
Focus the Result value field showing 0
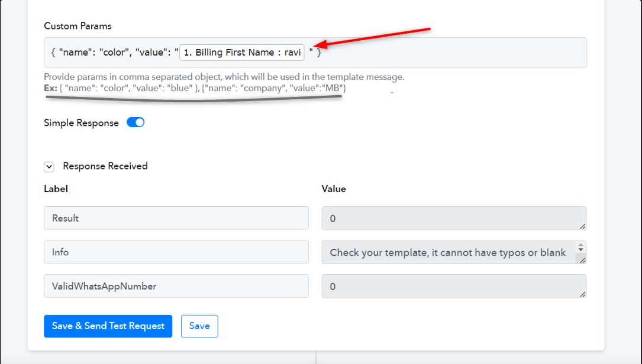[454, 218]
